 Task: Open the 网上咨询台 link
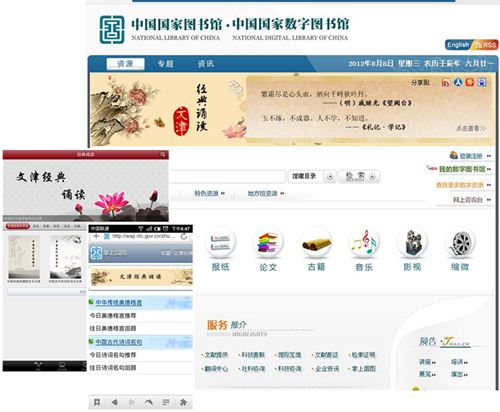[468, 200]
